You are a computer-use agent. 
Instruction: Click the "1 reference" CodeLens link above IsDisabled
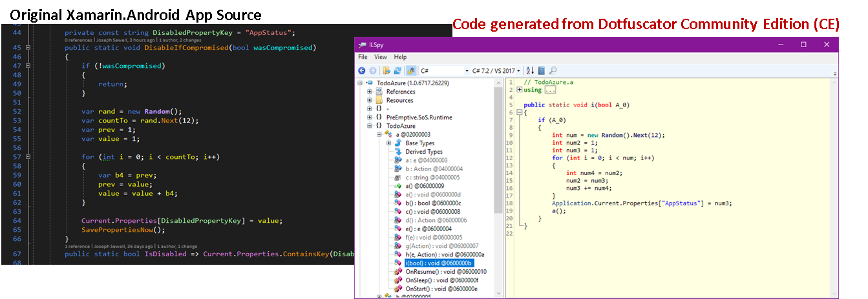(79, 246)
